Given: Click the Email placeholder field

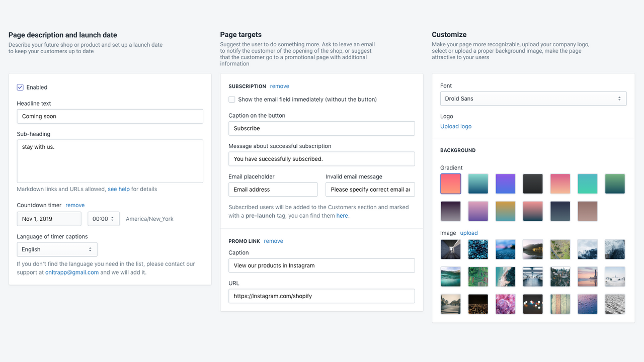Looking at the screenshot, I should point(273,190).
